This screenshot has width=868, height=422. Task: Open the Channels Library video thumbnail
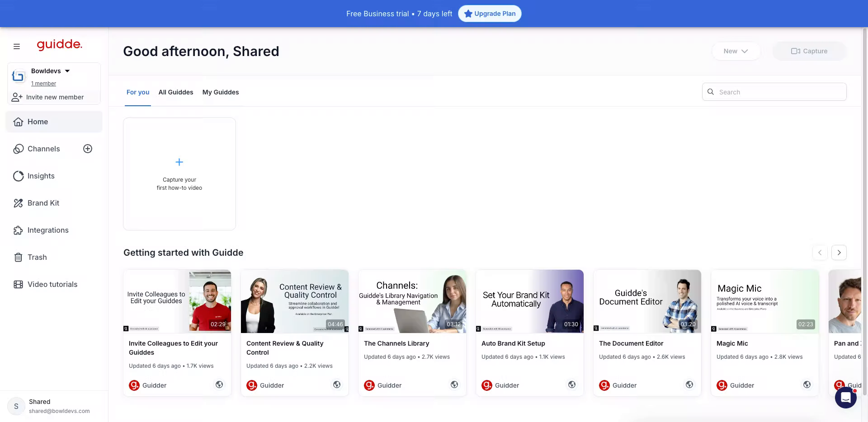tap(412, 301)
